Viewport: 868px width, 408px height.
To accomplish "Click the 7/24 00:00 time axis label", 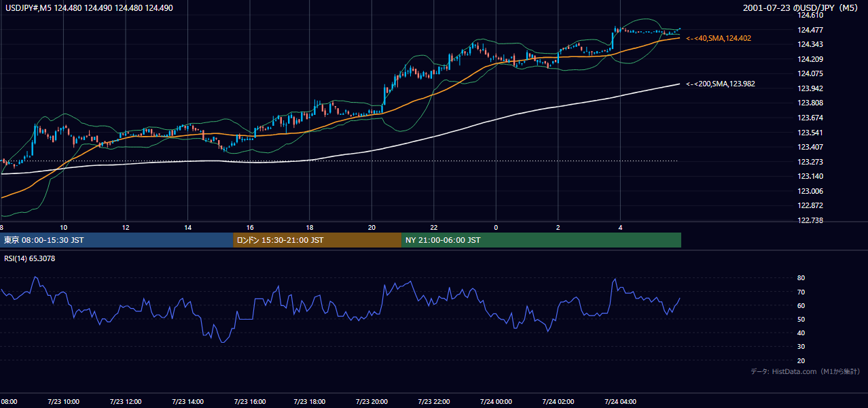I will [496, 402].
